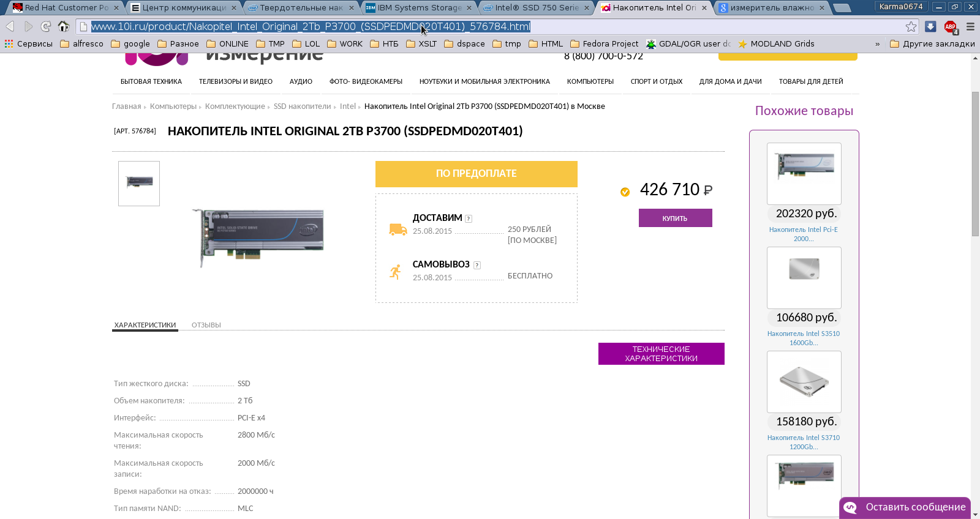Open the Для дома и дачи category
This screenshot has height=519, width=980.
731,81
